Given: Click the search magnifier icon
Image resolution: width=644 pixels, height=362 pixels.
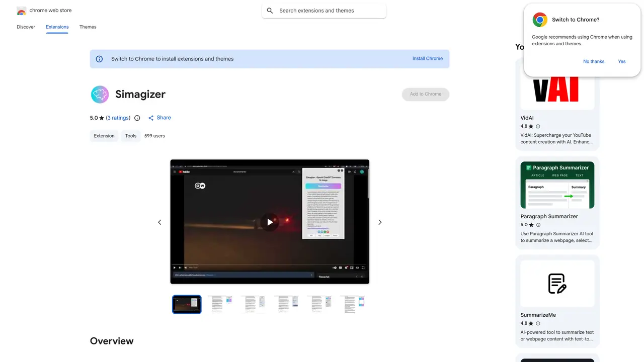Looking at the screenshot, I should click(x=270, y=11).
